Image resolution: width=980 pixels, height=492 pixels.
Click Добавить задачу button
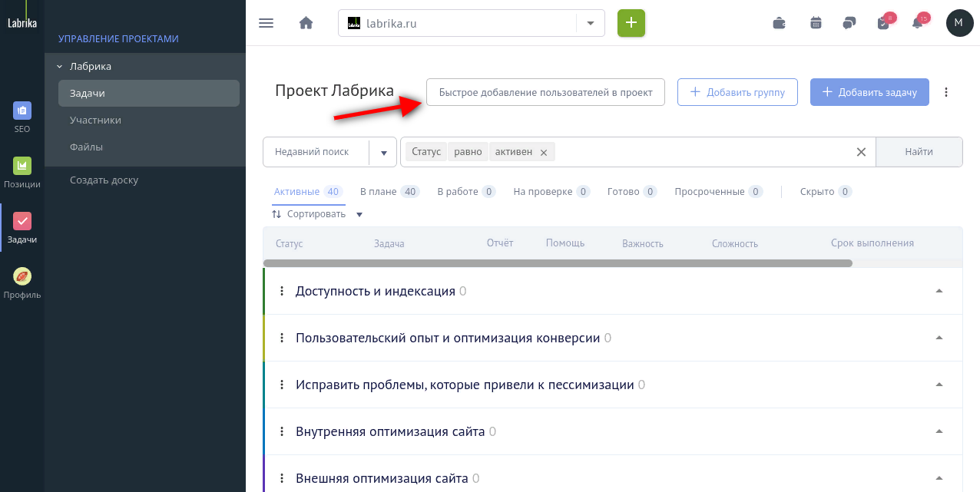(869, 92)
